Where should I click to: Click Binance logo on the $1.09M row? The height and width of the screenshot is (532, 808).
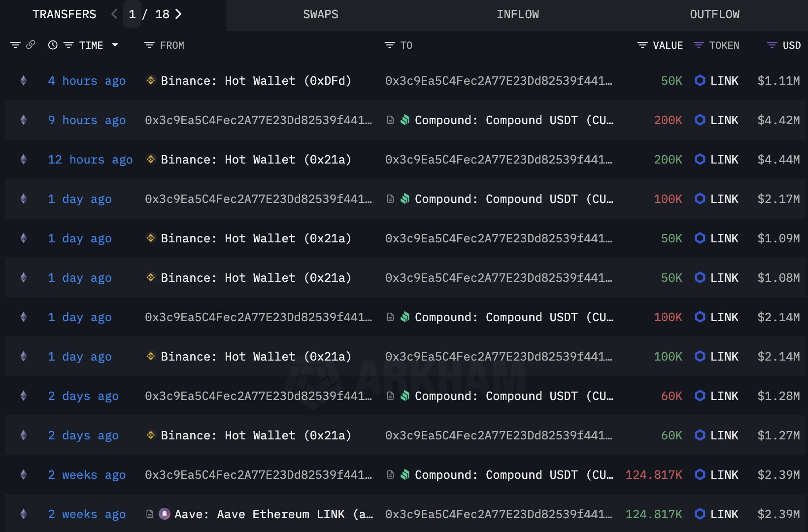151,237
